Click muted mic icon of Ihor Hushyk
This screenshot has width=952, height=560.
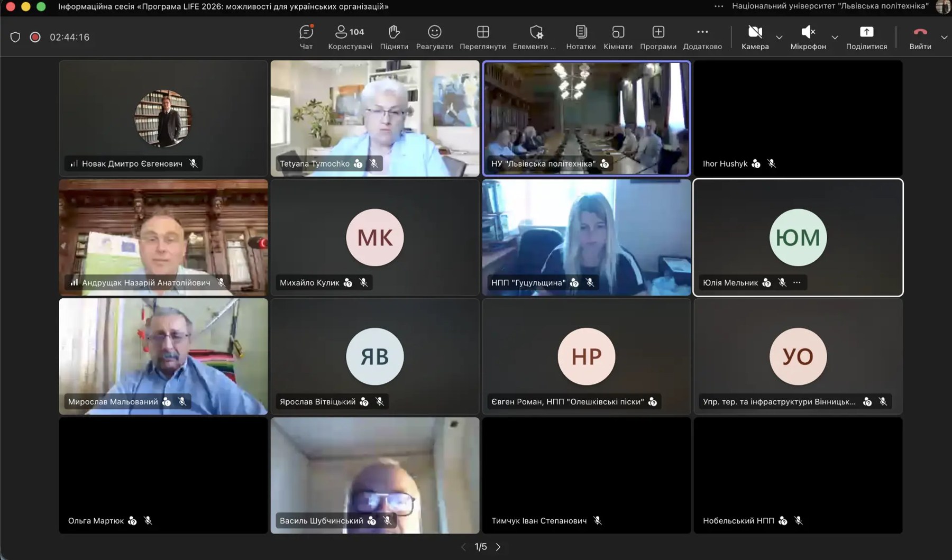click(x=772, y=163)
